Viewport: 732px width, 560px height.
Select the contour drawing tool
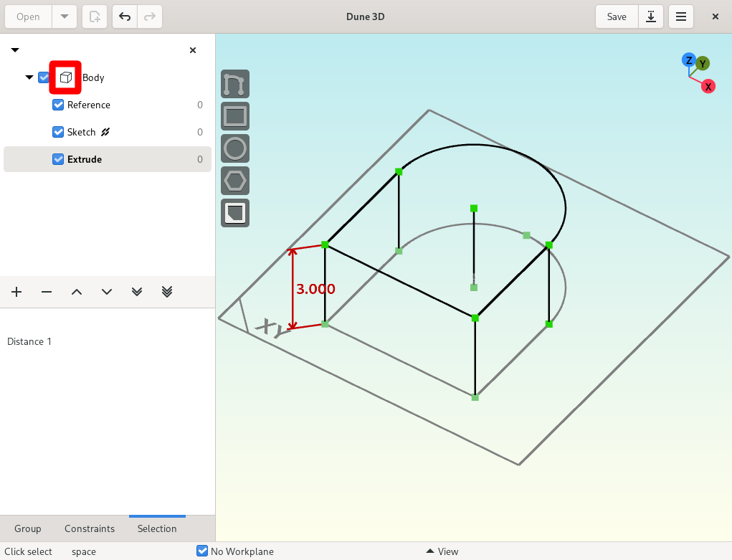pyautogui.click(x=235, y=84)
